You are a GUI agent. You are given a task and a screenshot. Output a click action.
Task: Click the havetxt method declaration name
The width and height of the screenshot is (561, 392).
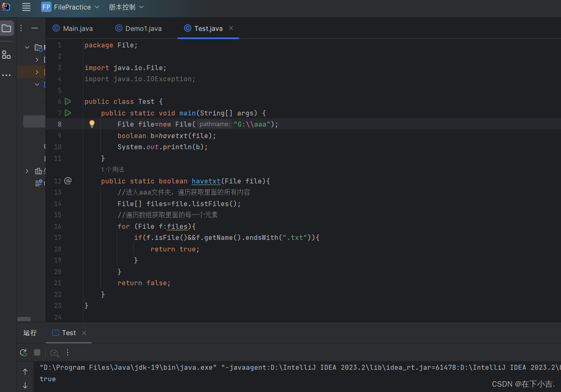206,181
